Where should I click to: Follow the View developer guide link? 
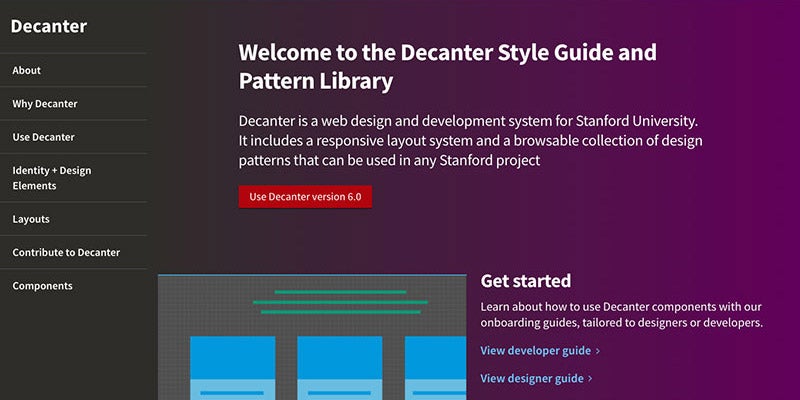tap(536, 351)
